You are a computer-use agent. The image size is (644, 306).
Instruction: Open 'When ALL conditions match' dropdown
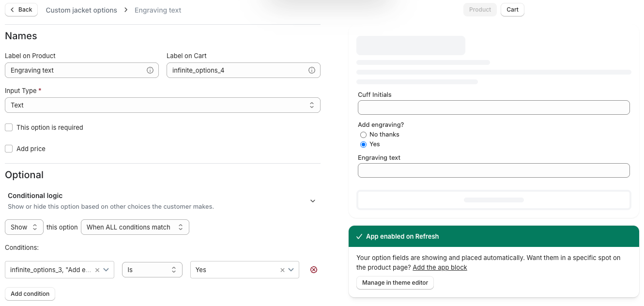135,227
